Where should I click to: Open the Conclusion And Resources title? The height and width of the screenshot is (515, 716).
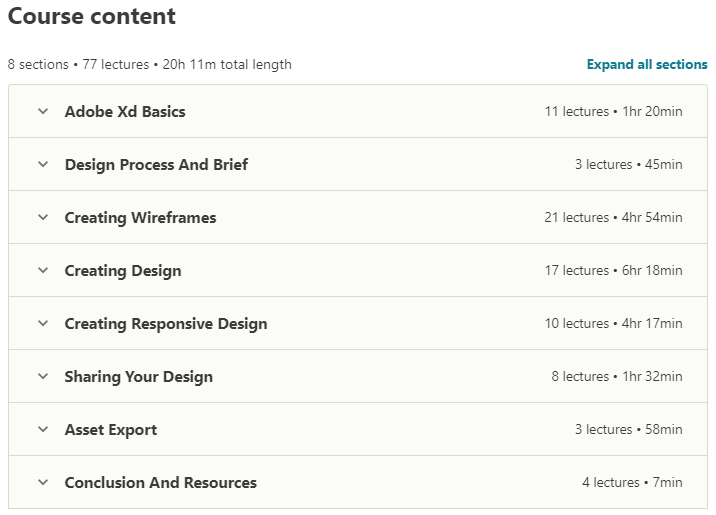pos(161,483)
